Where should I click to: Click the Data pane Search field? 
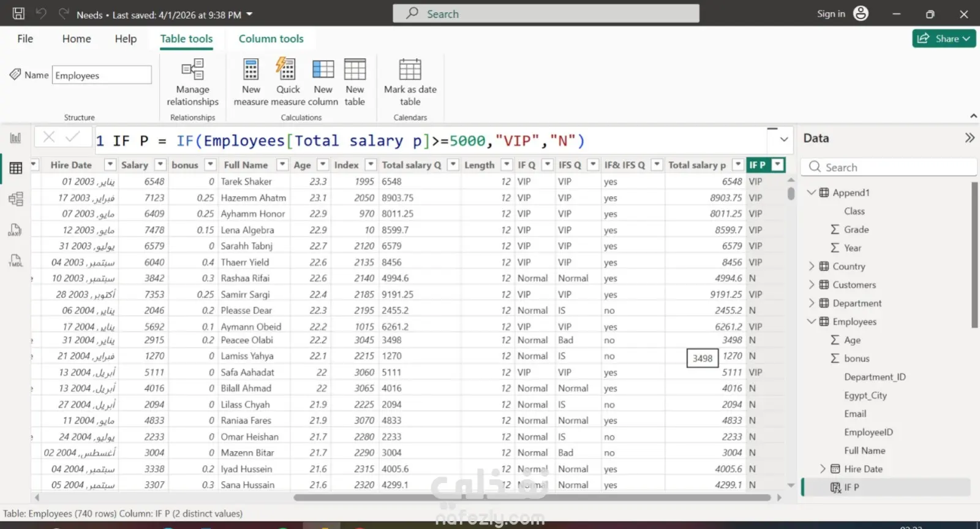(x=888, y=167)
